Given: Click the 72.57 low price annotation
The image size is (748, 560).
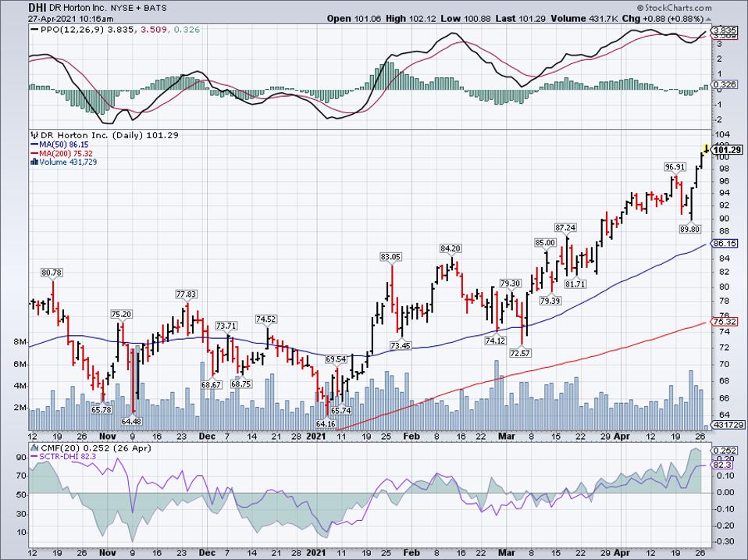Looking at the screenshot, I should (x=521, y=353).
